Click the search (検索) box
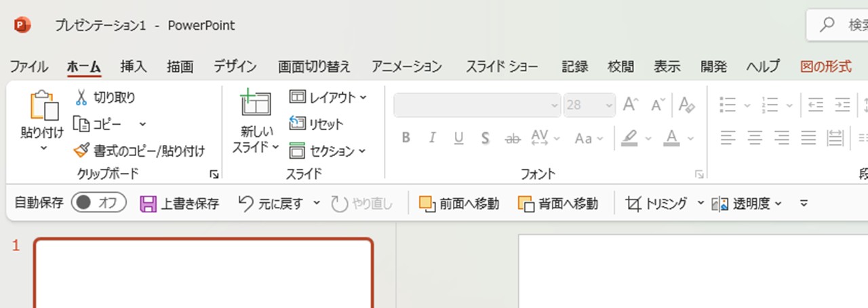The height and width of the screenshot is (308, 868). 837,25
